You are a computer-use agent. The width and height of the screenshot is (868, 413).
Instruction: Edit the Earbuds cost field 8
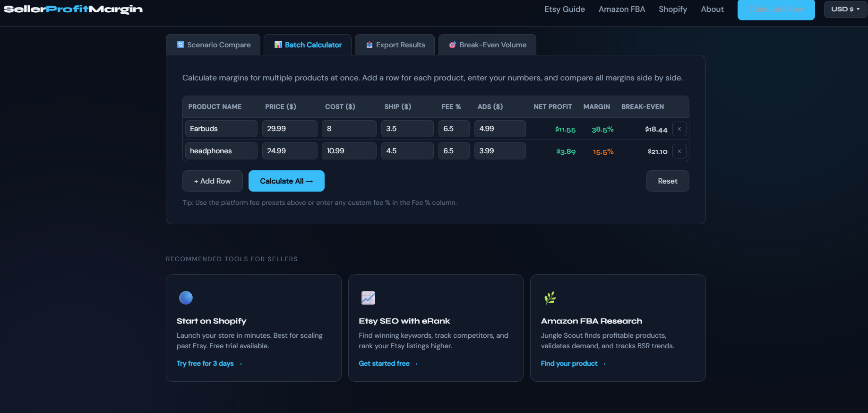(x=349, y=129)
